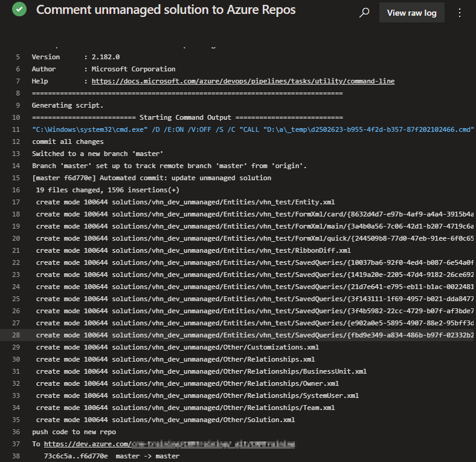Select the SavedQueries {3f143111 line
This screenshot has height=462, width=476.
coord(254,299)
